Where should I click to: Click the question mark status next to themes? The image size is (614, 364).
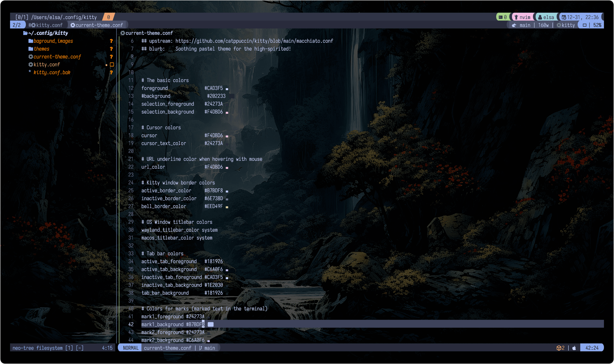(x=111, y=49)
